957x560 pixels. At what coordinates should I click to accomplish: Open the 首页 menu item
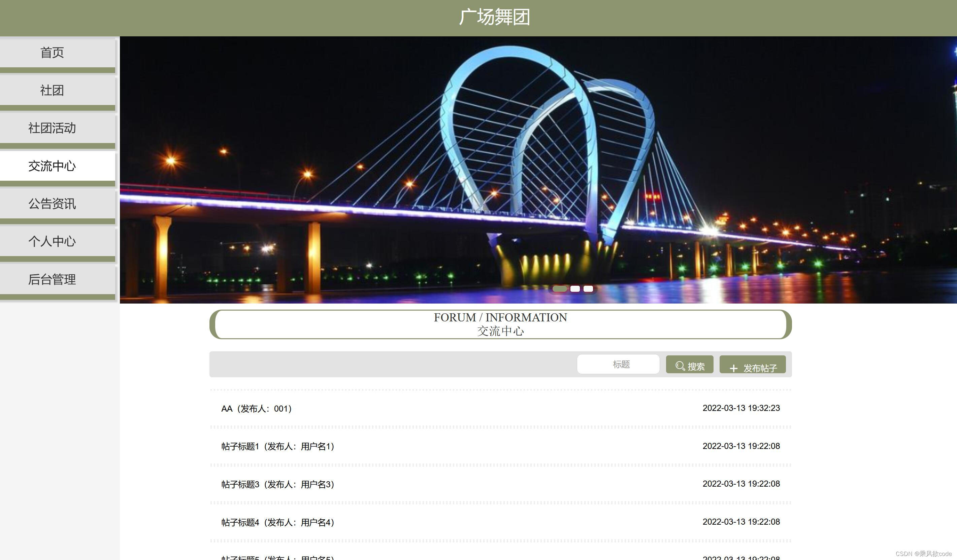53,53
